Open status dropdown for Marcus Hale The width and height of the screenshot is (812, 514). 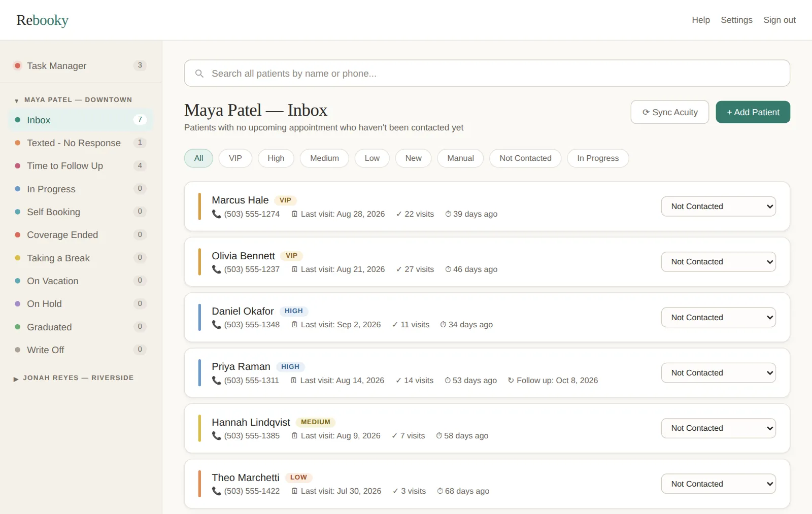coord(718,207)
